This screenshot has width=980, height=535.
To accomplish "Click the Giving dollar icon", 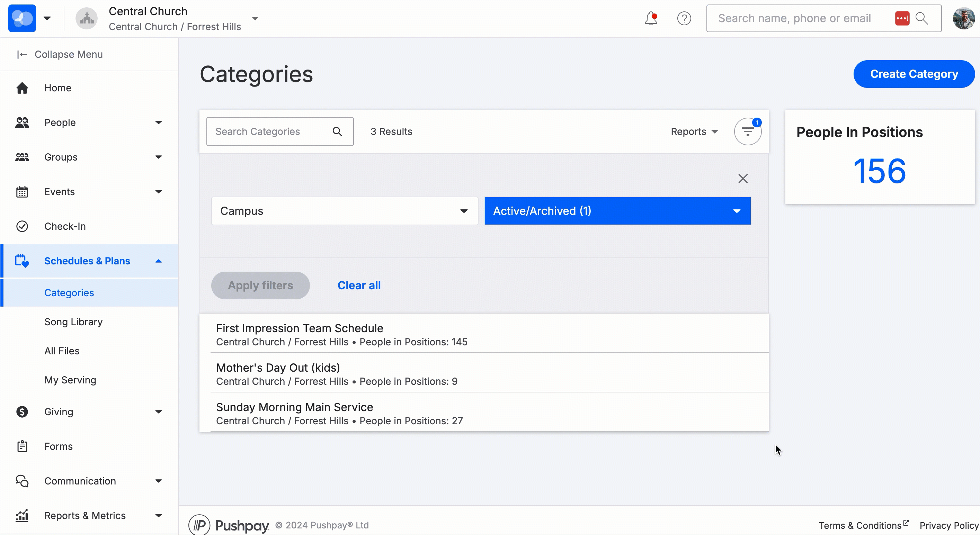I will coord(22,412).
